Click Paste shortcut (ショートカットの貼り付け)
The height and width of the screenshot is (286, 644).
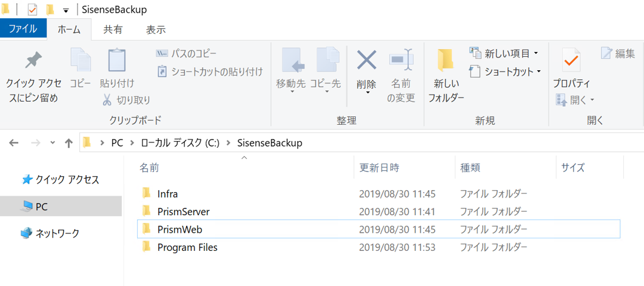tap(210, 72)
